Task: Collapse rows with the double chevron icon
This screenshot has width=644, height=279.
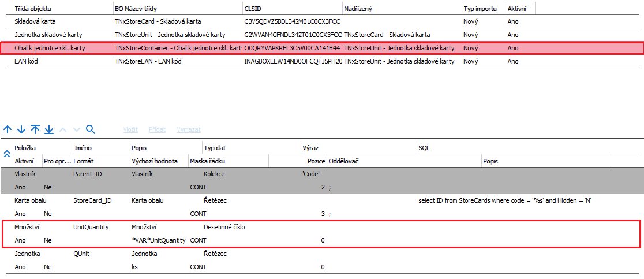Action: click(7, 154)
